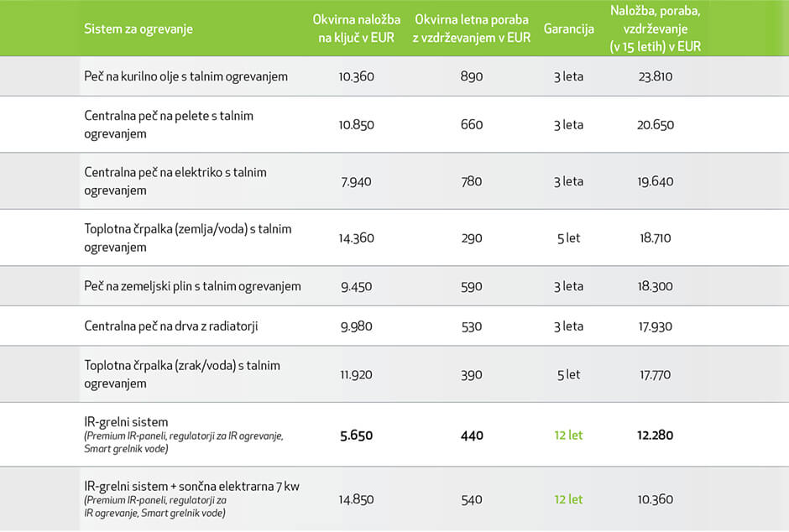
Task: Click 'Centralna peč na drva z radiatorji'
Action: (x=171, y=326)
